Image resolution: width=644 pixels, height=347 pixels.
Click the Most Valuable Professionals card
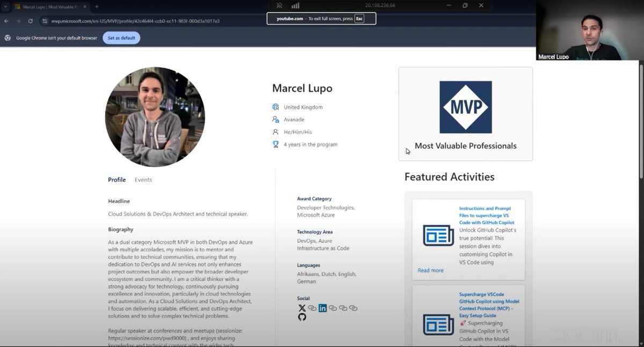(465, 114)
